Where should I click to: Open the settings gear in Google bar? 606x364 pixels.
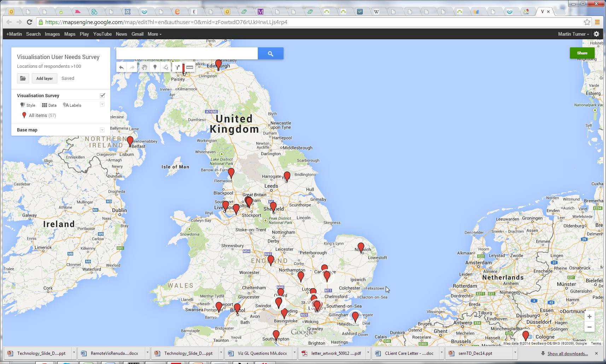coord(596,34)
